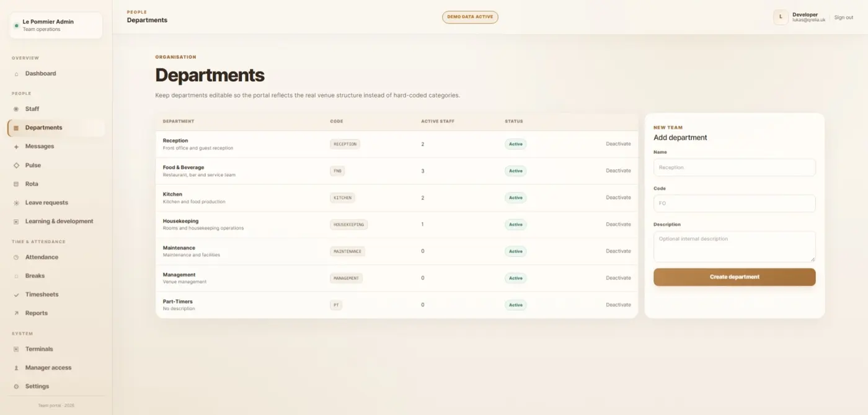Click the MAINTENANCE code tag
Screen dimensions: 868x415
(347, 251)
